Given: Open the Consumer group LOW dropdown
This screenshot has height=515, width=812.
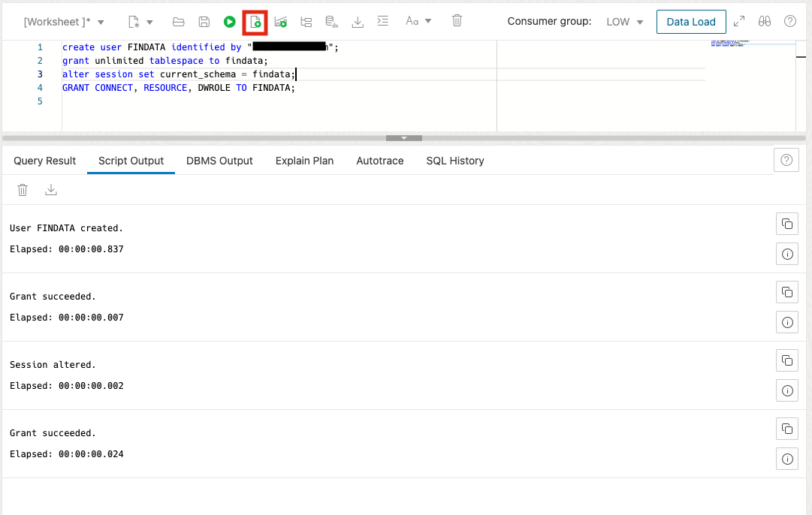Looking at the screenshot, I should tap(624, 22).
